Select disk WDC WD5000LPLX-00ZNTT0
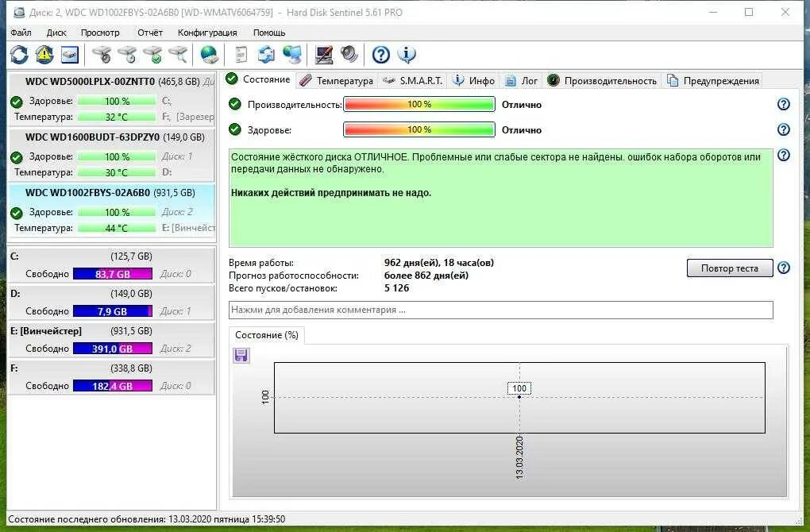810x532 pixels. point(112,99)
